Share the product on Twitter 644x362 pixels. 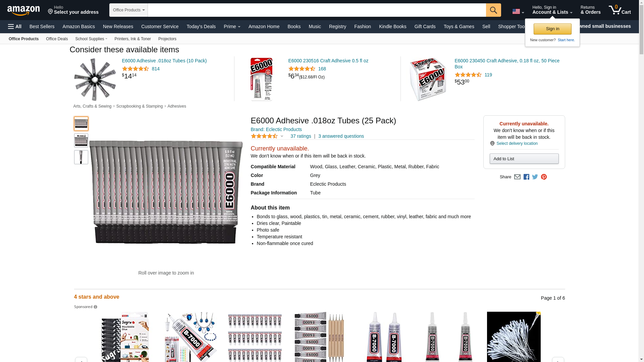click(x=535, y=177)
